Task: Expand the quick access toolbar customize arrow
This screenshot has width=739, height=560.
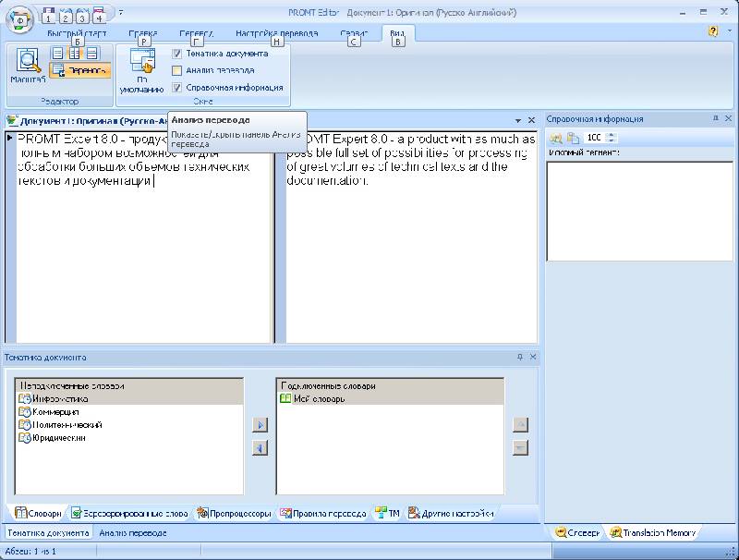Action: (121, 13)
